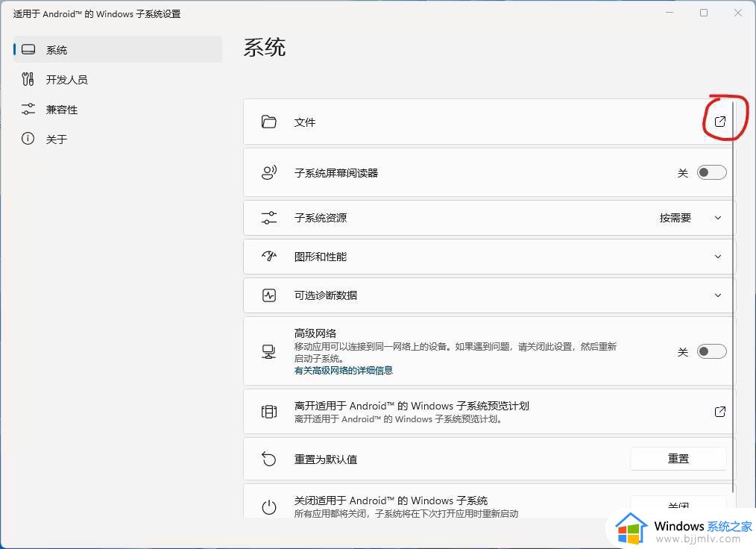Click the 高级网络 heading text
Screen dimensions: 756x549
(315, 333)
